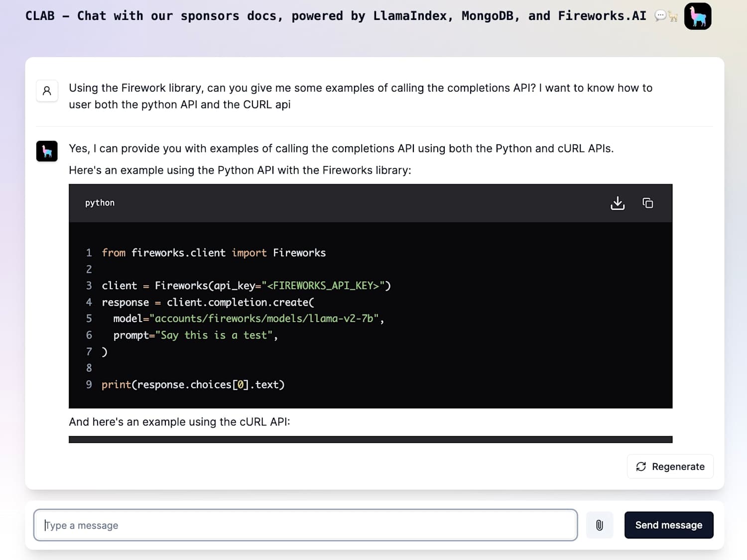Regenerate the assistant response

pyautogui.click(x=670, y=466)
